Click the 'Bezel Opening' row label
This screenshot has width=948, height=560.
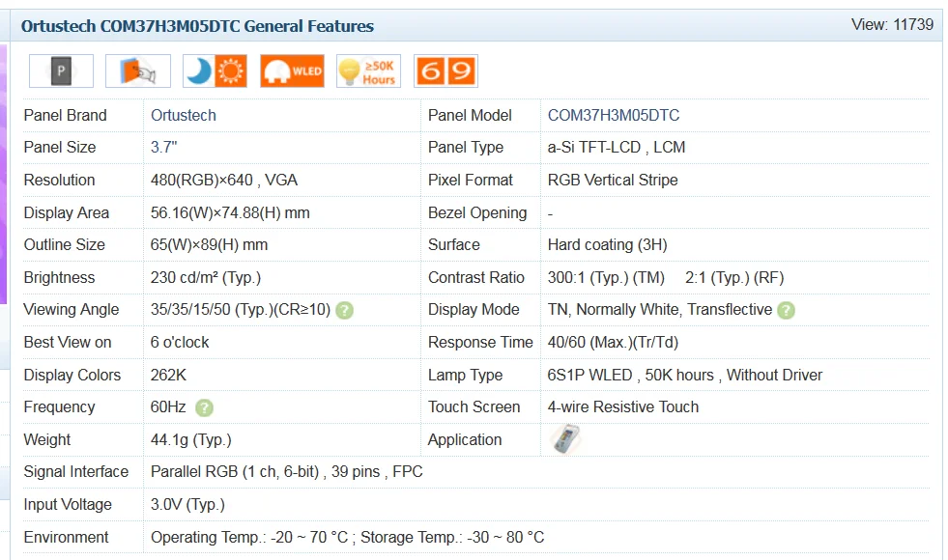click(477, 212)
